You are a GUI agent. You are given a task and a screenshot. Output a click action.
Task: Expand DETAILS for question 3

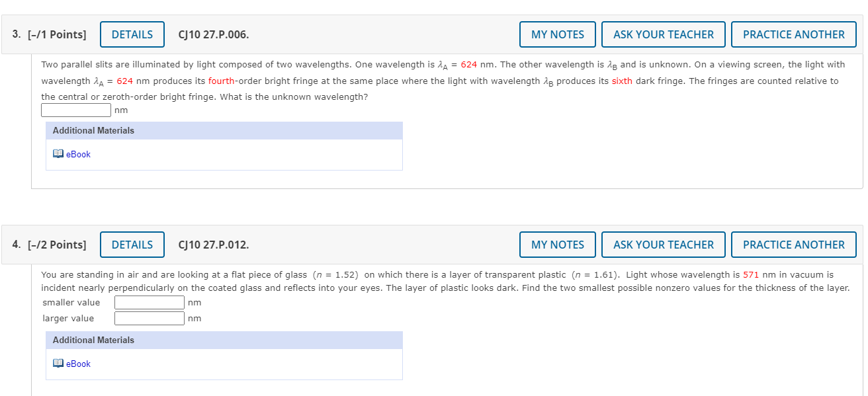132,34
